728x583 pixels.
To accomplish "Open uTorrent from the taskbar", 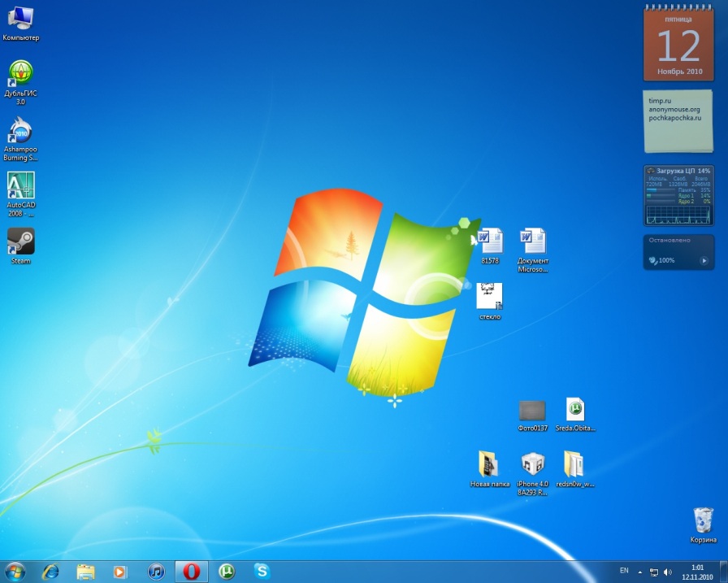I will point(227,572).
